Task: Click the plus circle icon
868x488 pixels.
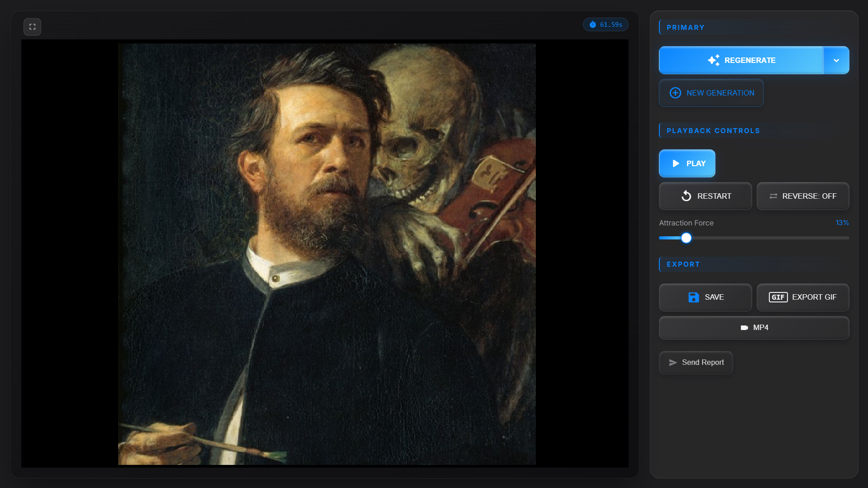Action: [675, 93]
